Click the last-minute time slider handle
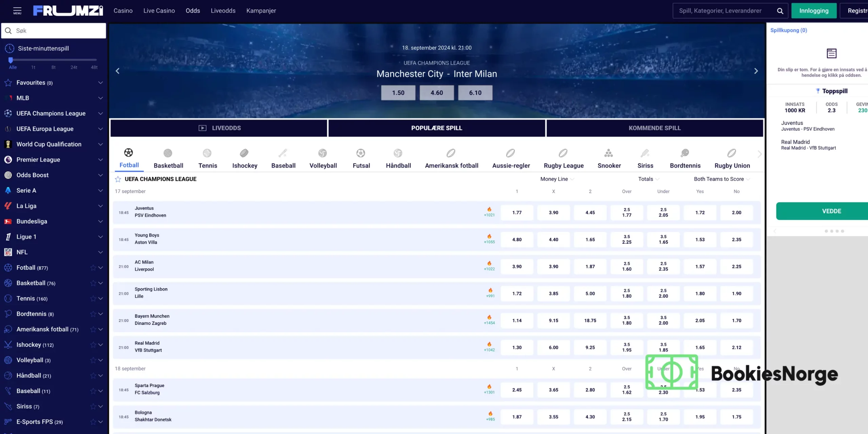 click(11, 60)
